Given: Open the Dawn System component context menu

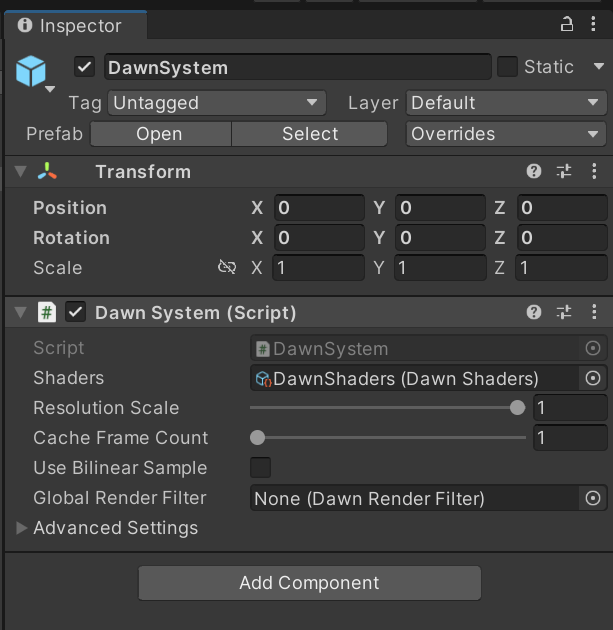Looking at the screenshot, I should pos(594,313).
